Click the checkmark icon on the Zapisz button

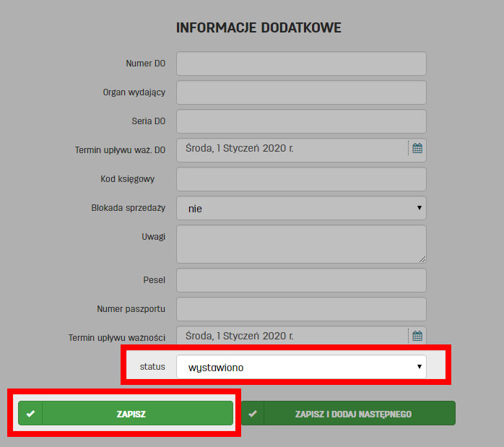tap(30, 414)
